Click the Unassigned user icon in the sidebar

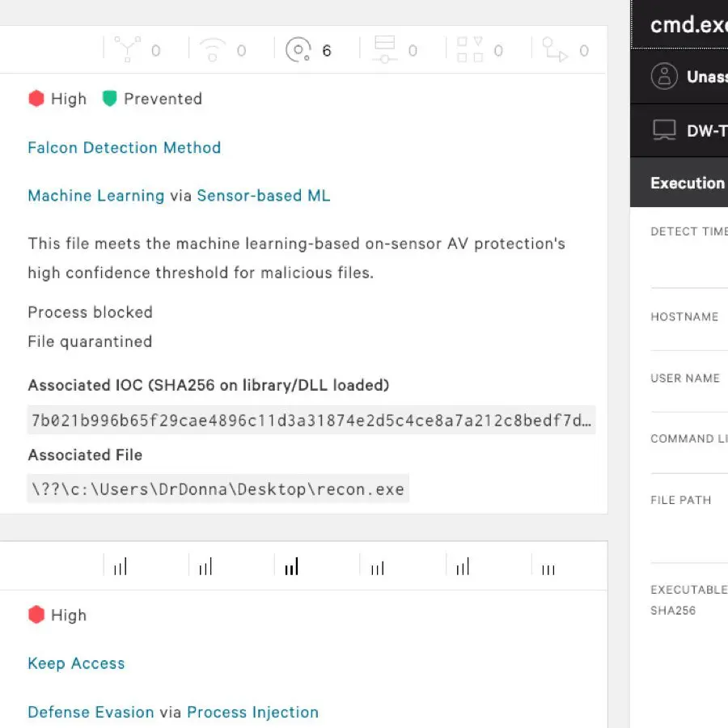[x=665, y=76]
